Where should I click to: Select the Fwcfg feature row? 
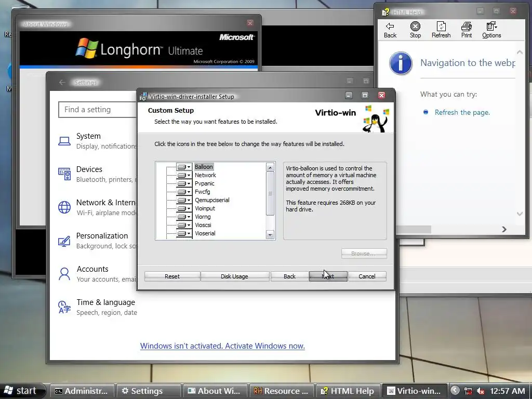(202, 192)
